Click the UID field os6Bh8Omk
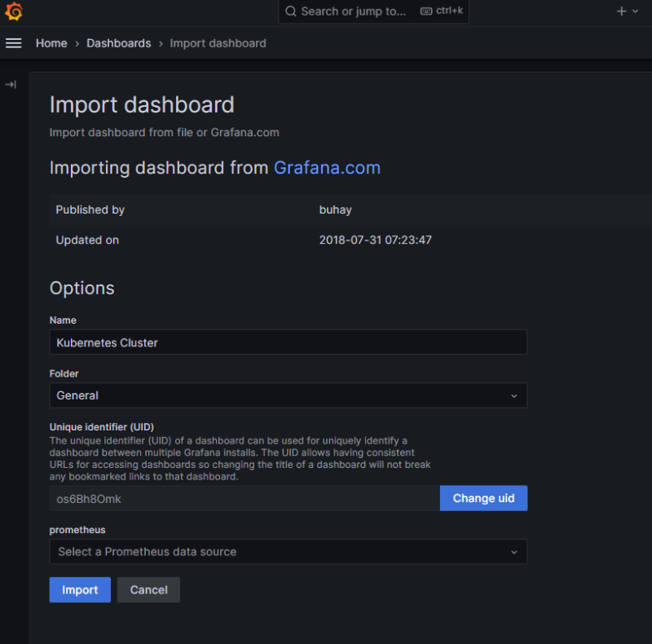The image size is (652, 644). point(244,498)
